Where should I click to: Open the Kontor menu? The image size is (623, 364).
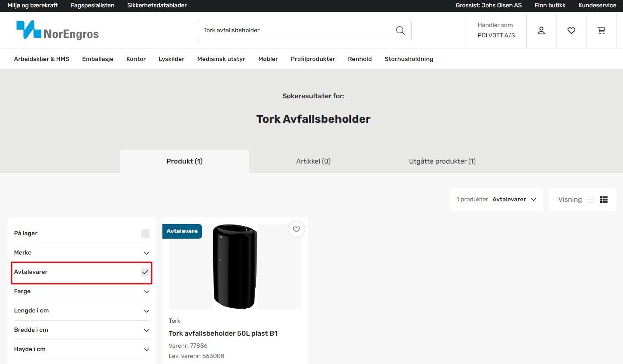pyautogui.click(x=136, y=59)
